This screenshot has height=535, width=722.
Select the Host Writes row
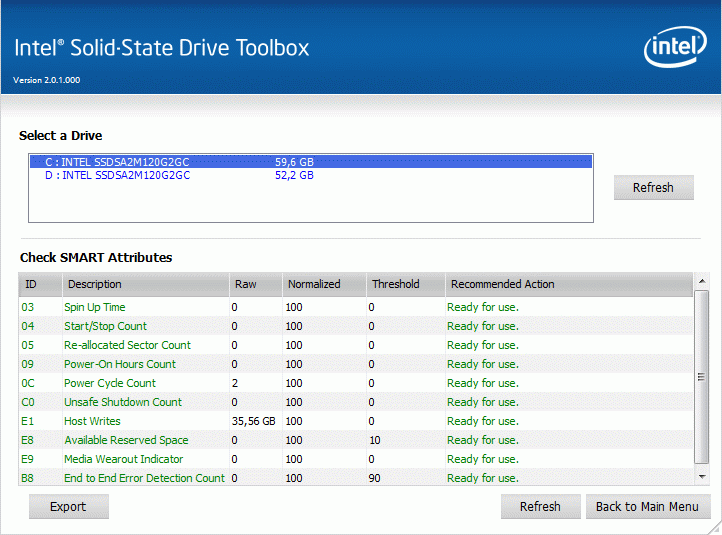[356, 421]
